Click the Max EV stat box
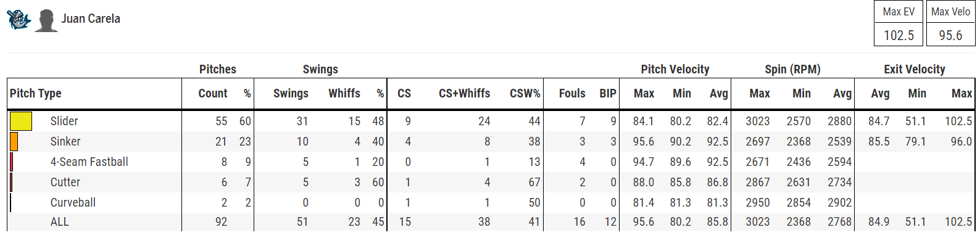The height and width of the screenshot is (235, 980). pyautogui.click(x=899, y=23)
